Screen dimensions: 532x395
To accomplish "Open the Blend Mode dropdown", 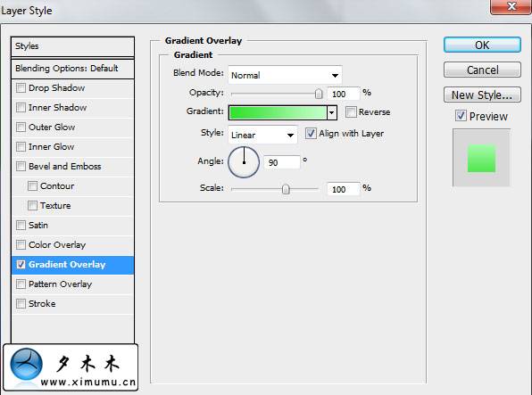I will click(x=285, y=75).
